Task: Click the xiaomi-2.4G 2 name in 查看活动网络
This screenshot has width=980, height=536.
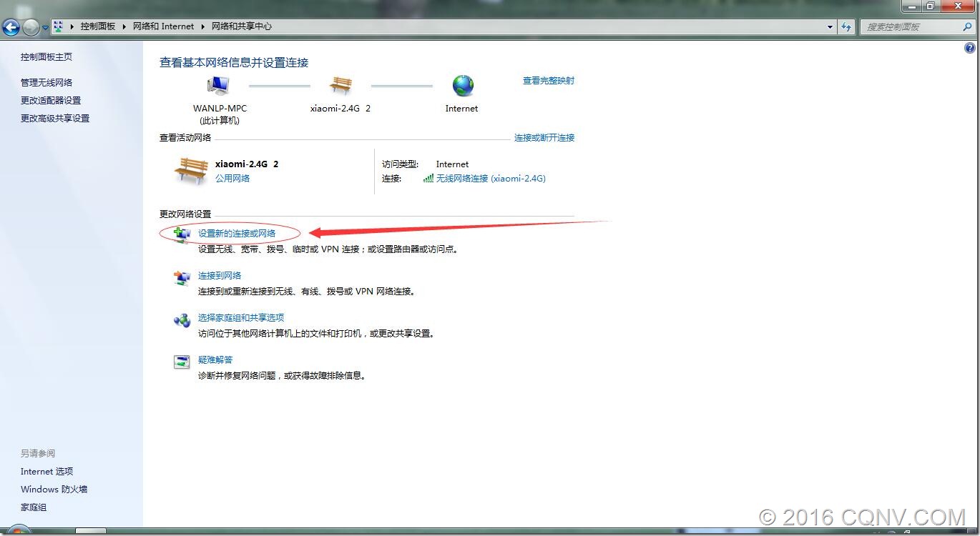Action: 247,164
